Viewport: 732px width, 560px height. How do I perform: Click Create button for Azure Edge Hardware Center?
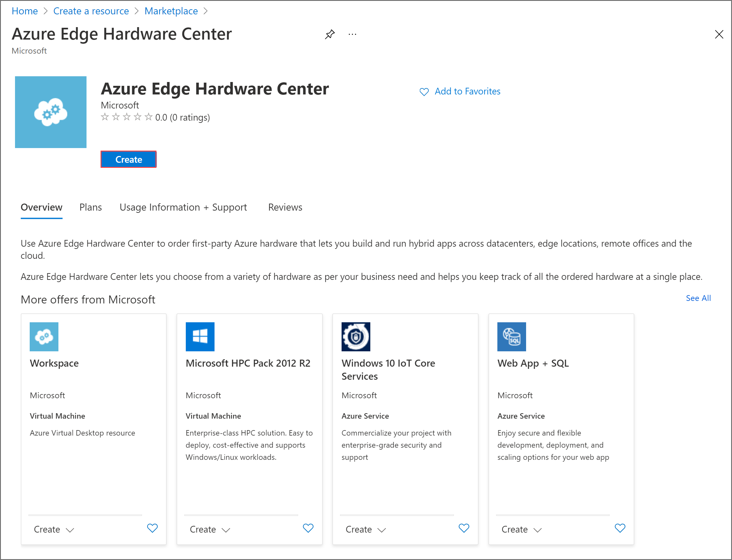coord(128,160)
